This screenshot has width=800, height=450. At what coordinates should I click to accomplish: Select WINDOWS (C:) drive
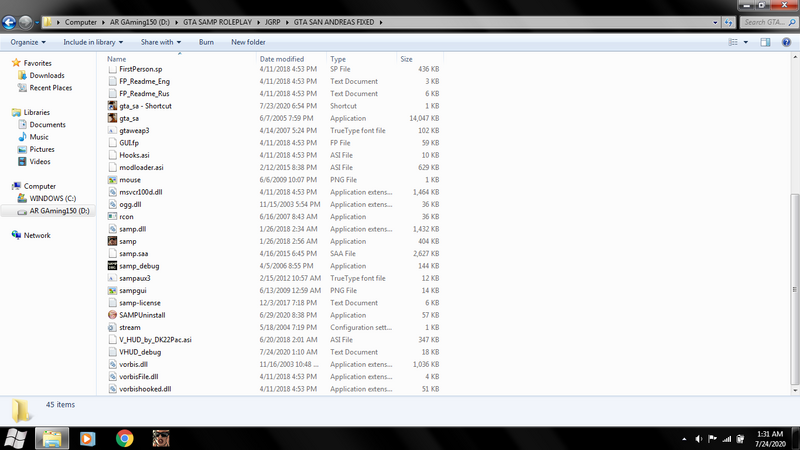(53, 198)
